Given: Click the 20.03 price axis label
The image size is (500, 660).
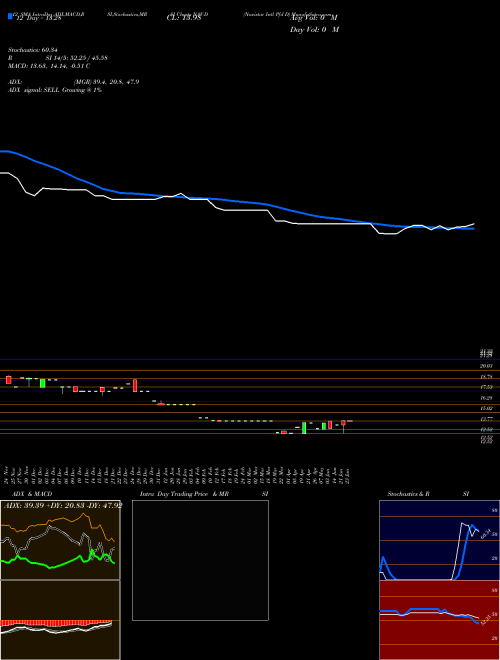Looking at the screenshot, I should pyautogui.click(x=487, y=366).
